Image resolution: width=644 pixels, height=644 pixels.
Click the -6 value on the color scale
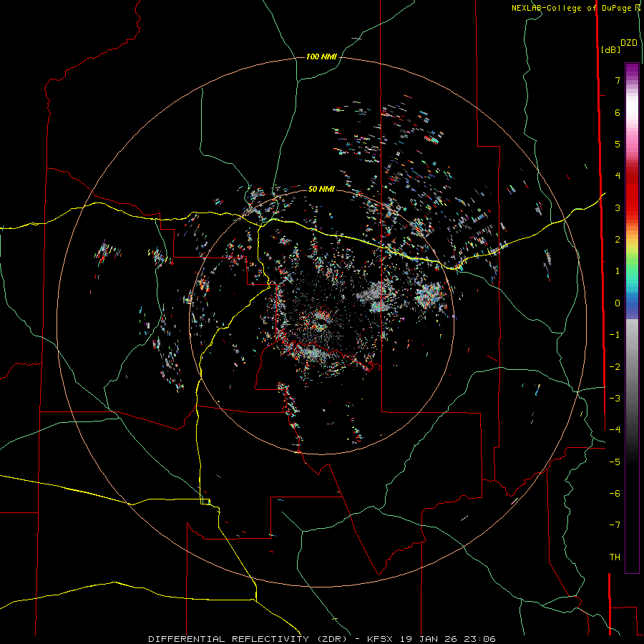(615, 494)
